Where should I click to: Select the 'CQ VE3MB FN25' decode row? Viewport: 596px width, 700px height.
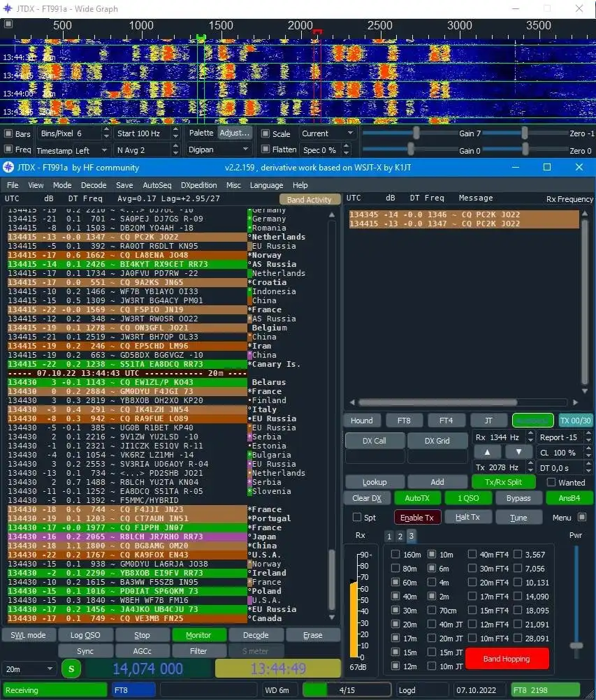pos(128,618)
